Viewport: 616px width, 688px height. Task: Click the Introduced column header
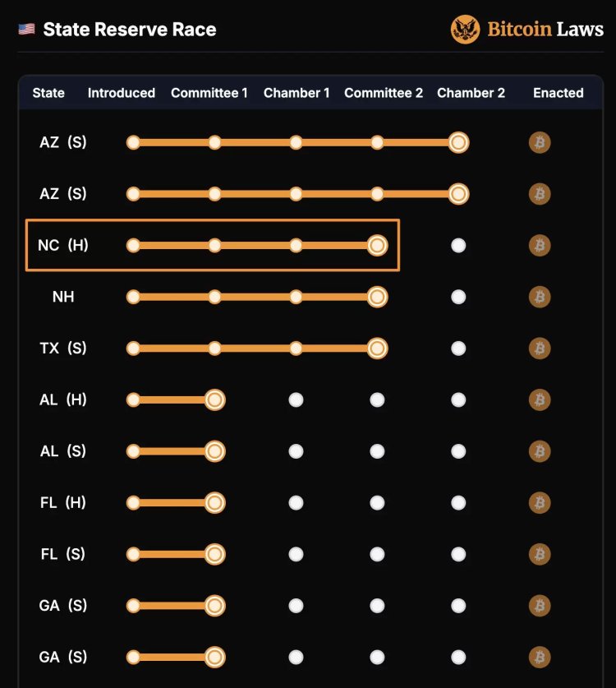click(122, 93)
